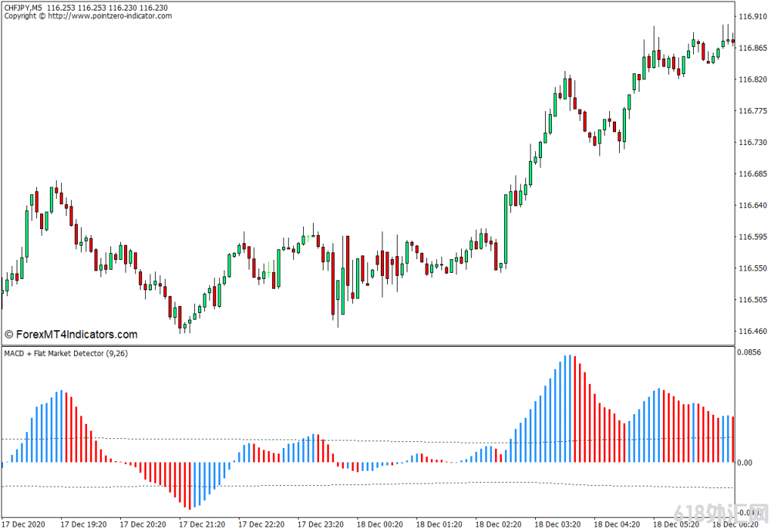Select the 18 Dec 03:20 time marker
This screenshot has width=774, height=532.
557,524
